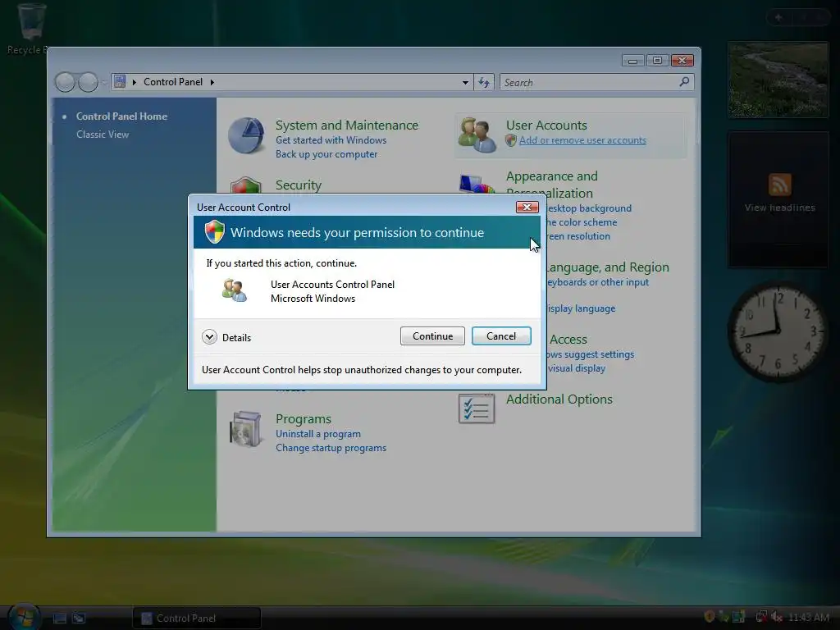Viewport: 840px width, 630px height.
Task: Click View headlines in feed gadget
Action: tap(779, 208)
